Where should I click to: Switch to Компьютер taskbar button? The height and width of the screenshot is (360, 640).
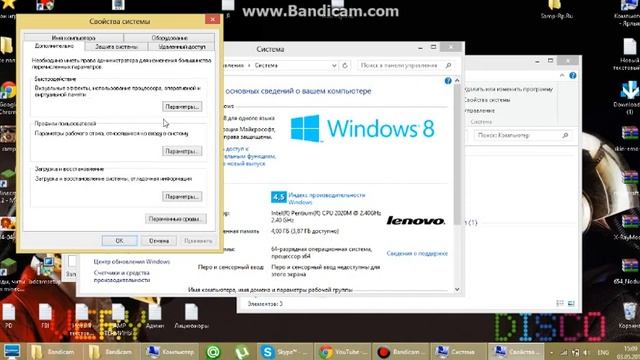click(x=170, y=351)
